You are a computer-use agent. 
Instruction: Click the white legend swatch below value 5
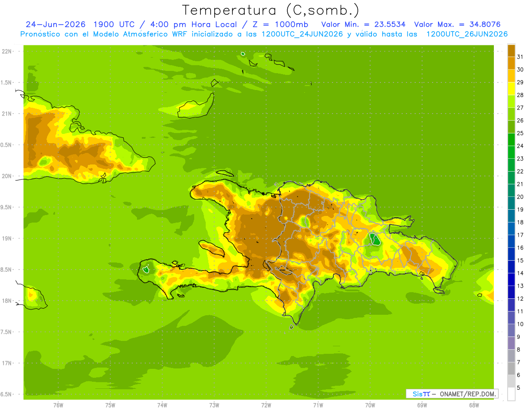coord(511,394)
